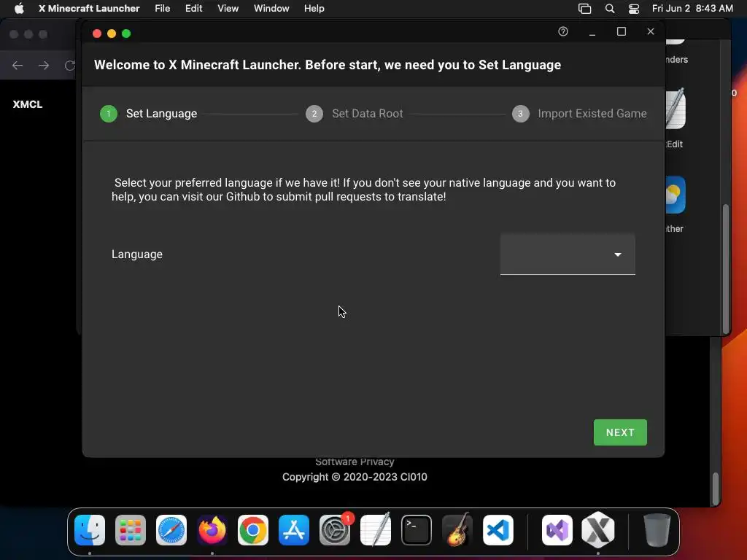
Task: Select the Set Data Root step
Action: pyautogui.click(x=355, y=114)
